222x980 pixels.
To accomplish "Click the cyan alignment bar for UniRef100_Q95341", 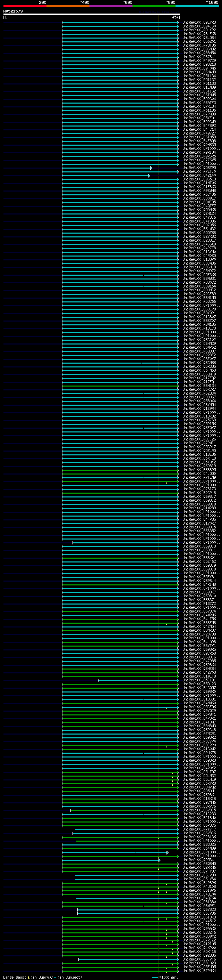I will pyautogui.click(x=111, y=860).
